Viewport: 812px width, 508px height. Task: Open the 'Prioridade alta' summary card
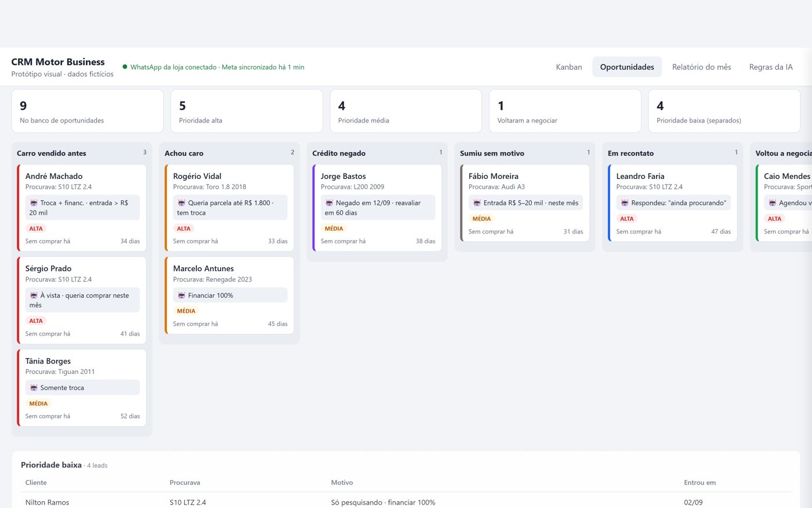[x=246, y=111]
